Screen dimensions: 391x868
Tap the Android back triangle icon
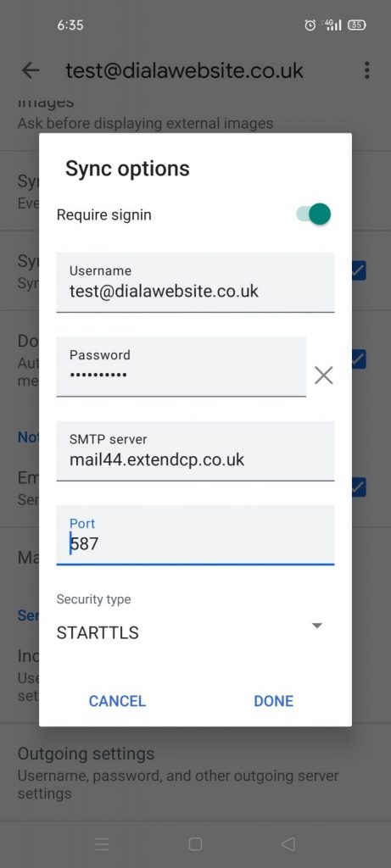288,843
